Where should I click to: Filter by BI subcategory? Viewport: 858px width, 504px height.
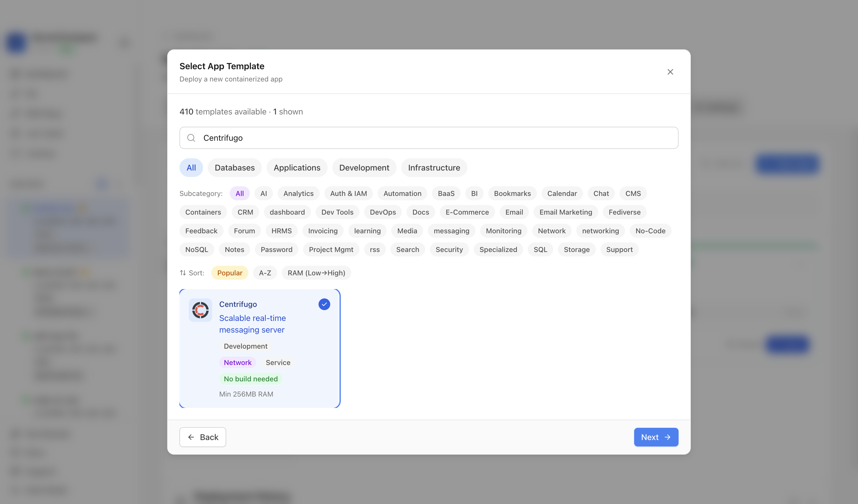[474, 193]
